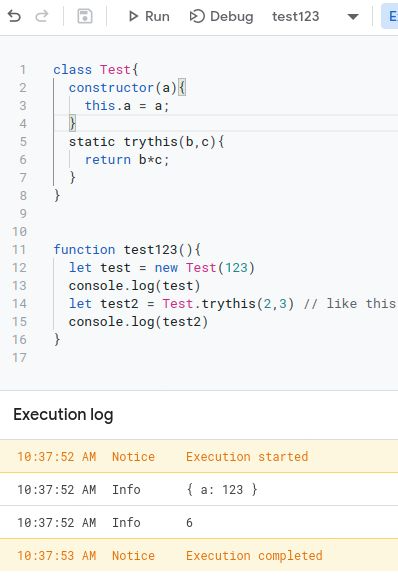Viewport: 398px width, 586px height.
Task: Open the test123 function dropdown
Action: click(x=315, y=16)
